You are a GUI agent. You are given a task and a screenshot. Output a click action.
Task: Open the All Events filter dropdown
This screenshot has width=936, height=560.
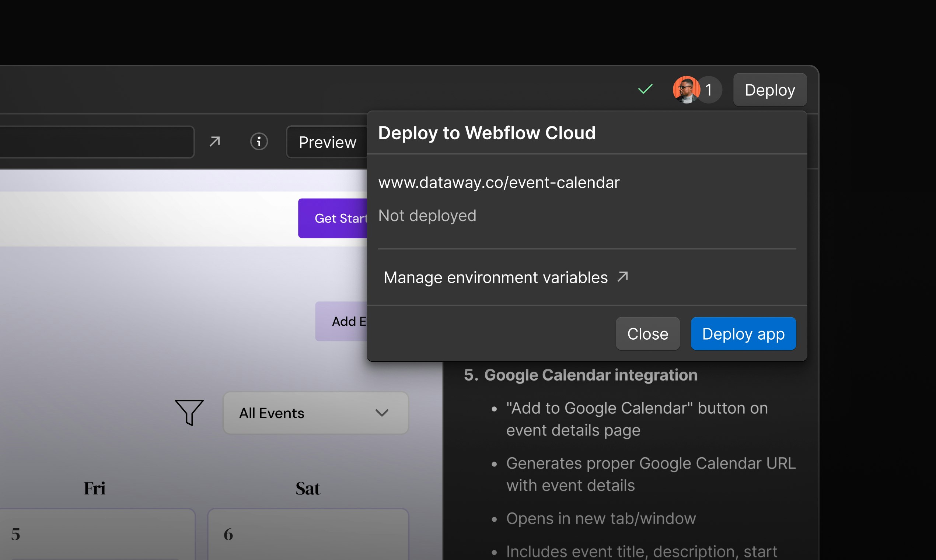(315, 413)
